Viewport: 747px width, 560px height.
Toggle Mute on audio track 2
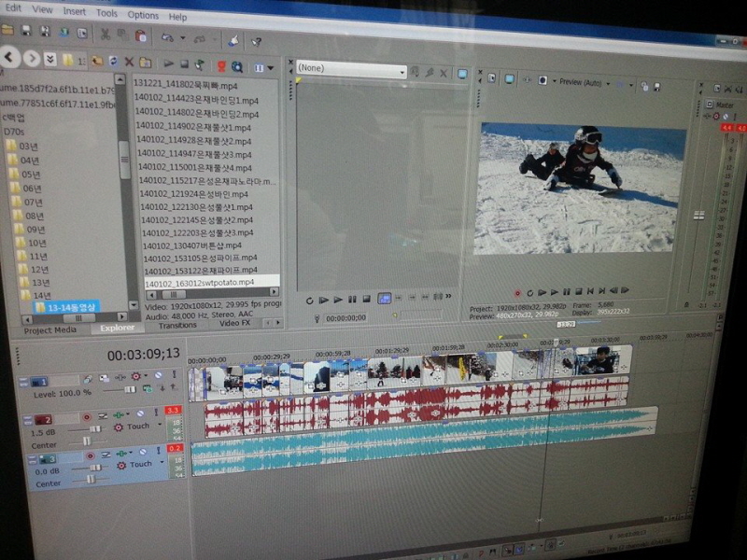(141, 413)
